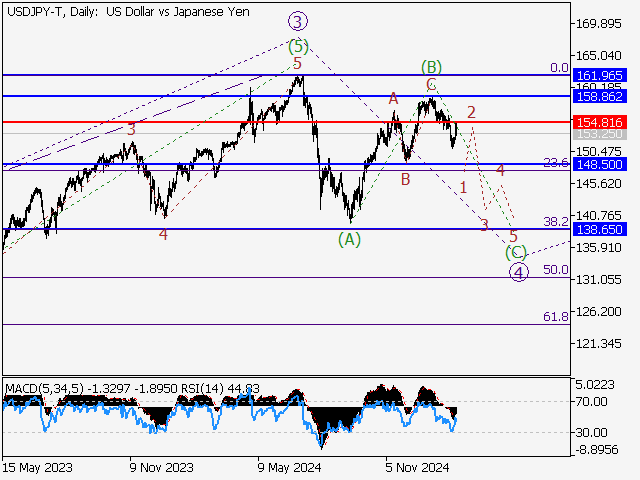Select the green (5) wave label
640x480 pixels.
(298, 46)
